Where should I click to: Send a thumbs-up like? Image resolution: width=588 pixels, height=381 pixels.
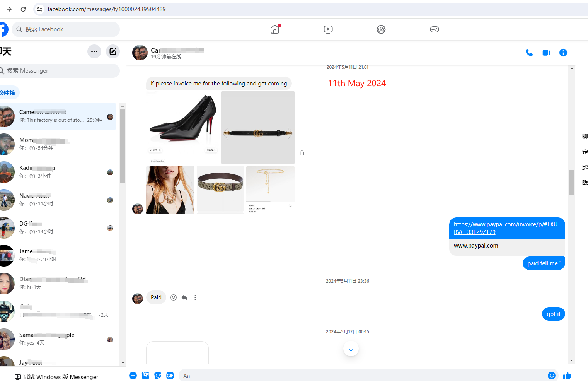[x=567, y=376]
